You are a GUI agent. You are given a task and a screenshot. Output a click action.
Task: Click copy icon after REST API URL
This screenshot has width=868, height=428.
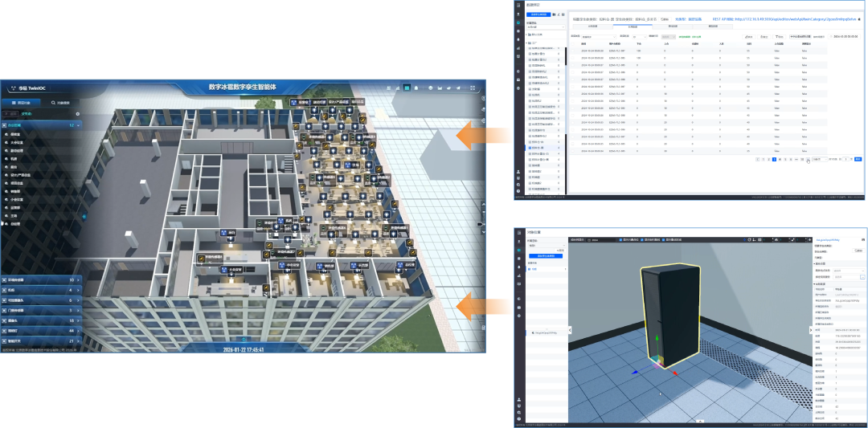point(859,19)
